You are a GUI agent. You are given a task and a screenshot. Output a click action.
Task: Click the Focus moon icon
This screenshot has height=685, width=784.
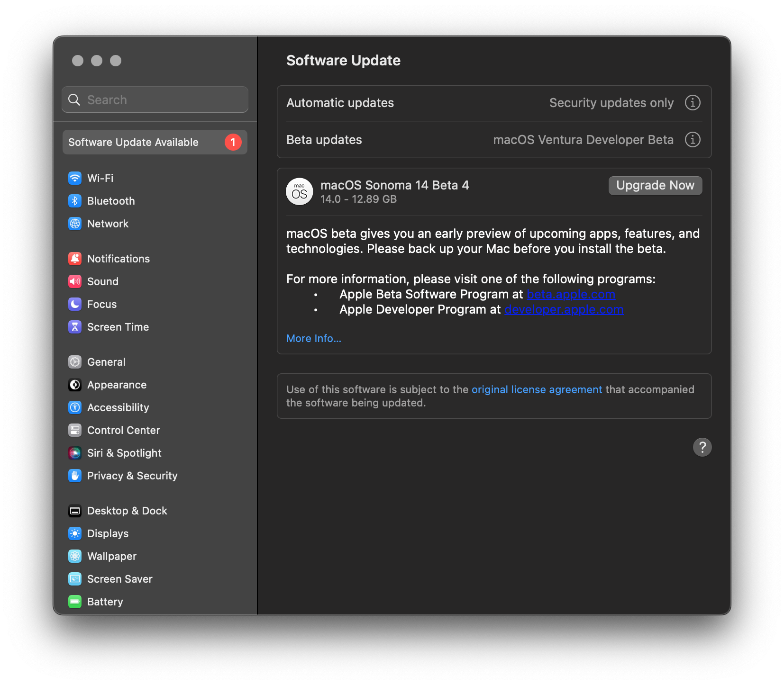click(x=75, y=304)
